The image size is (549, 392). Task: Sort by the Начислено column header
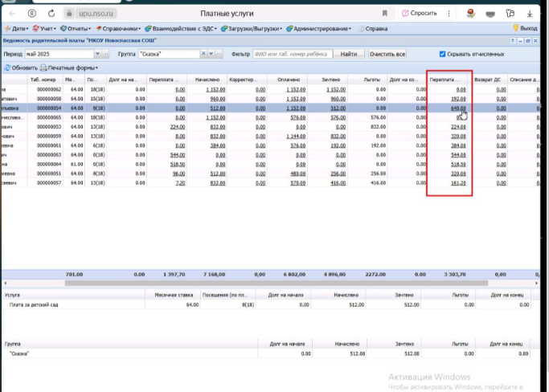click(207, 80)
